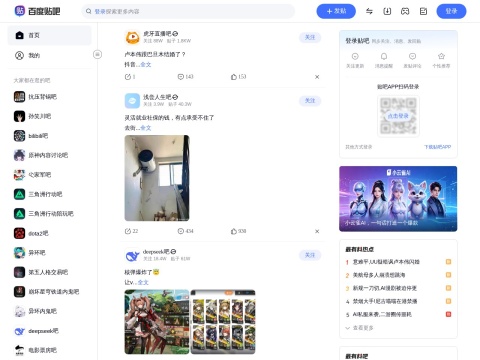Expand 查看更多 in hot topics
This screenshot has width=480, height=360.
(x=359, y=328)
